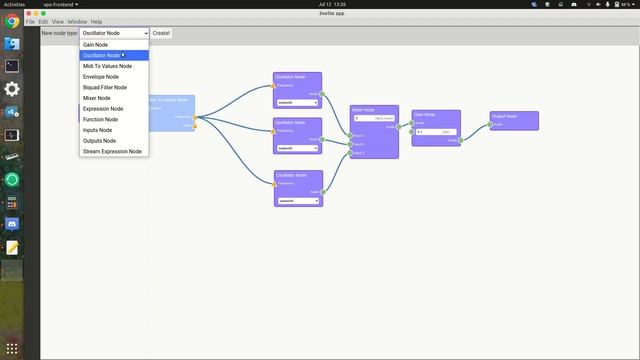Choose Function Node from the list
The height and width of the screenshot is (360, 640).
pyautogui.click(x=114, y=119)
